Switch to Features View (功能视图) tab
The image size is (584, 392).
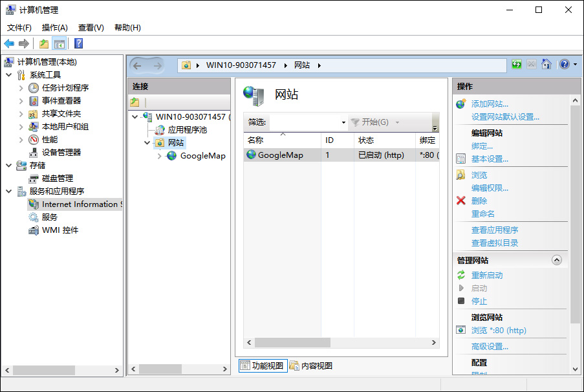point(263,366)
